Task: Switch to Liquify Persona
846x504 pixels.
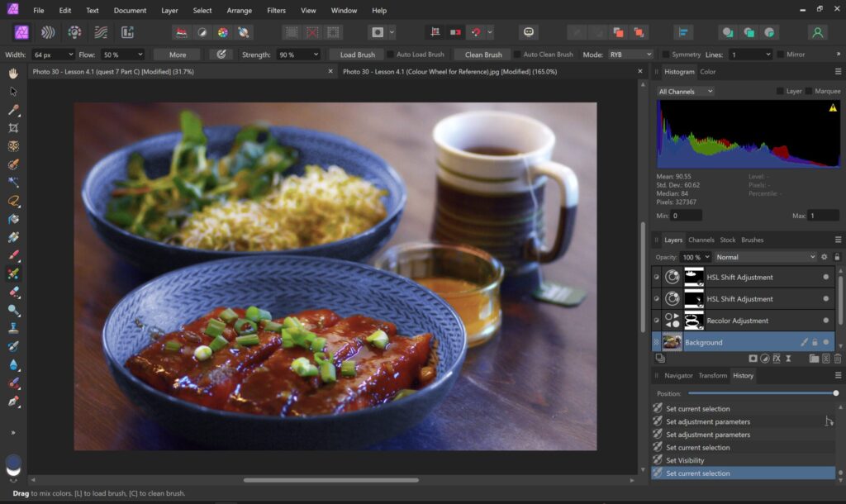Action: click(x=48, y=32)
